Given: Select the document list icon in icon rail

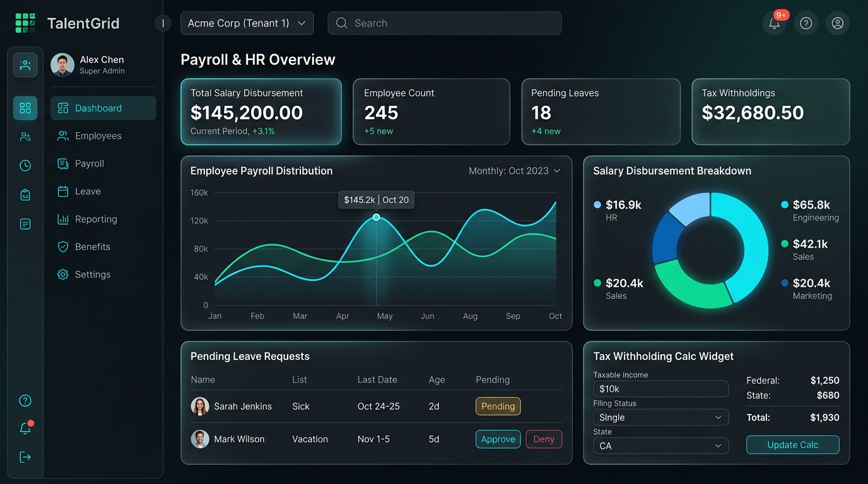Looking at the screenshot, I should point(25,224).
